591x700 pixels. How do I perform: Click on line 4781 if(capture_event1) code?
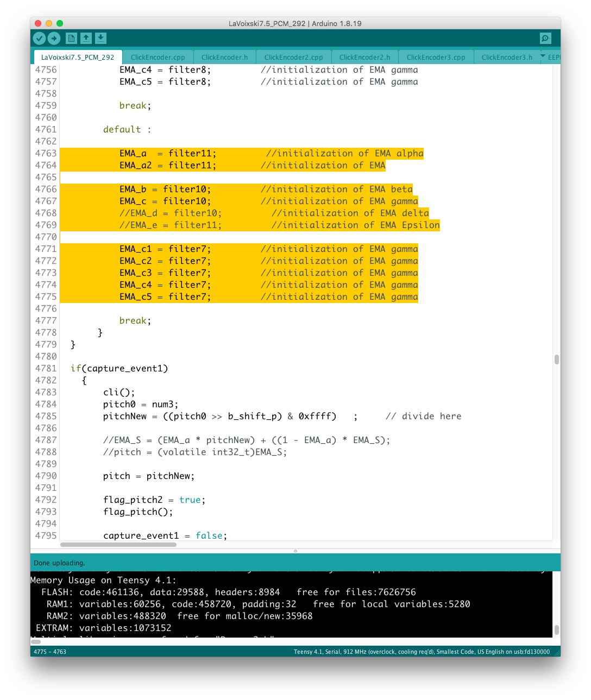point(120,368)
